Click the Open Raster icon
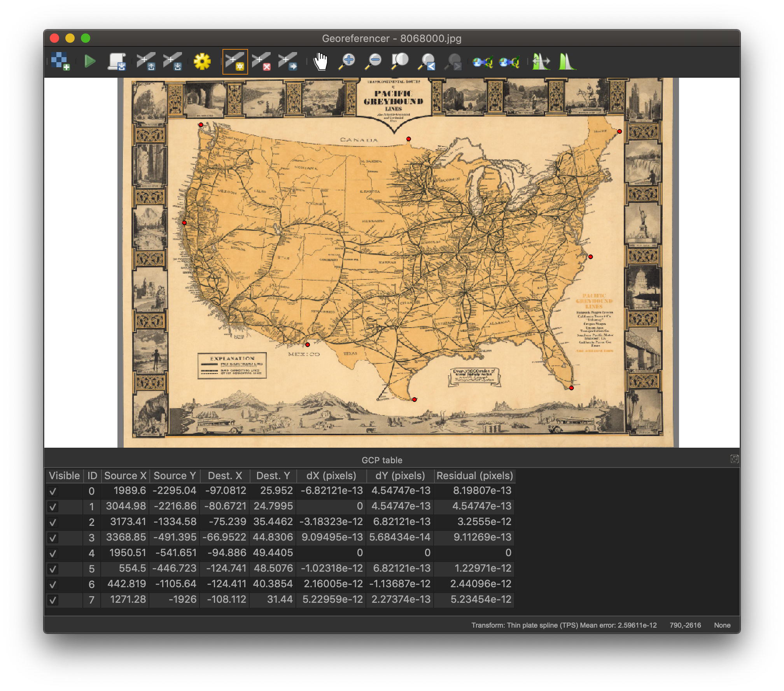 coord(60,61)
